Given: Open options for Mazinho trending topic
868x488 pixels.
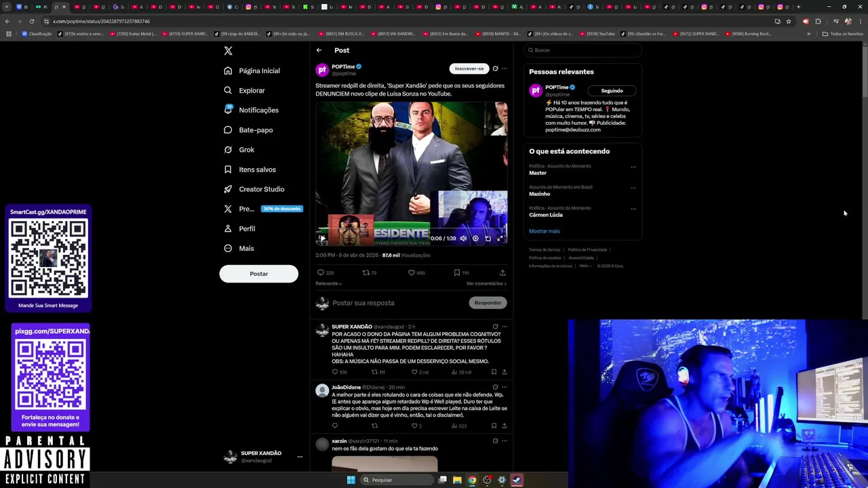Looking at the screenshot, I should click(x=633, y=188).
